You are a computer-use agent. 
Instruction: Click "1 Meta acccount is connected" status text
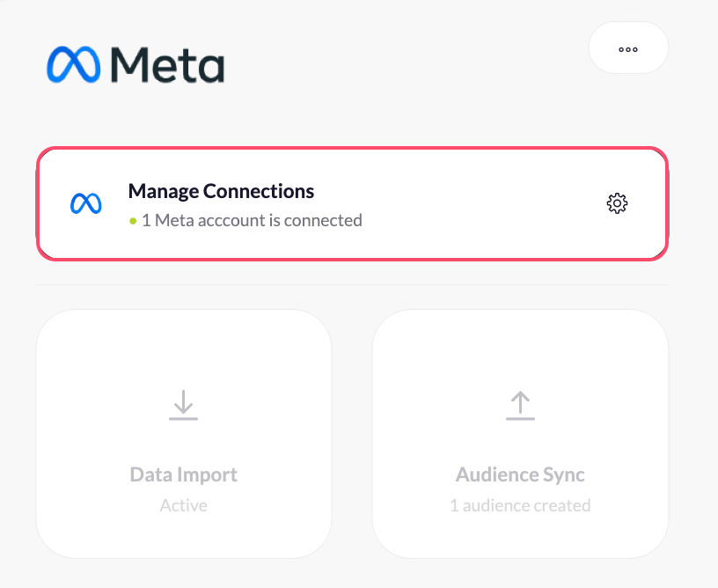(x=252, y=220)
